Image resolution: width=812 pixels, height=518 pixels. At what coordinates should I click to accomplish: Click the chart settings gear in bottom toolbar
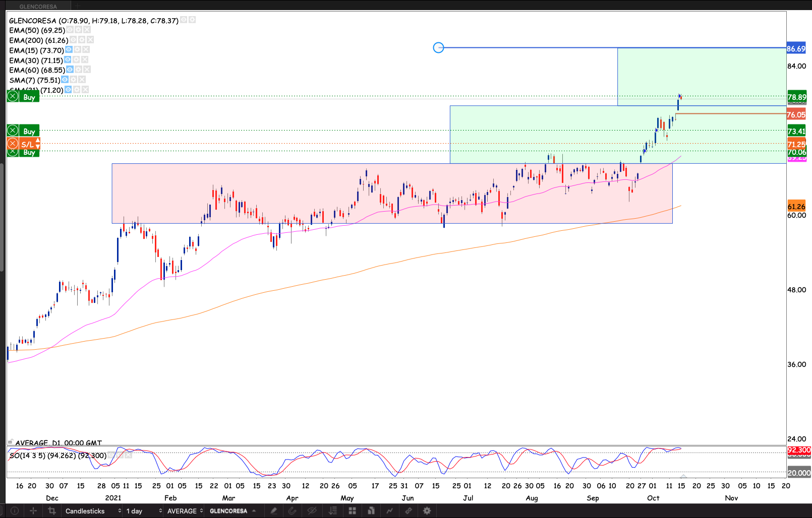(427, 510)
